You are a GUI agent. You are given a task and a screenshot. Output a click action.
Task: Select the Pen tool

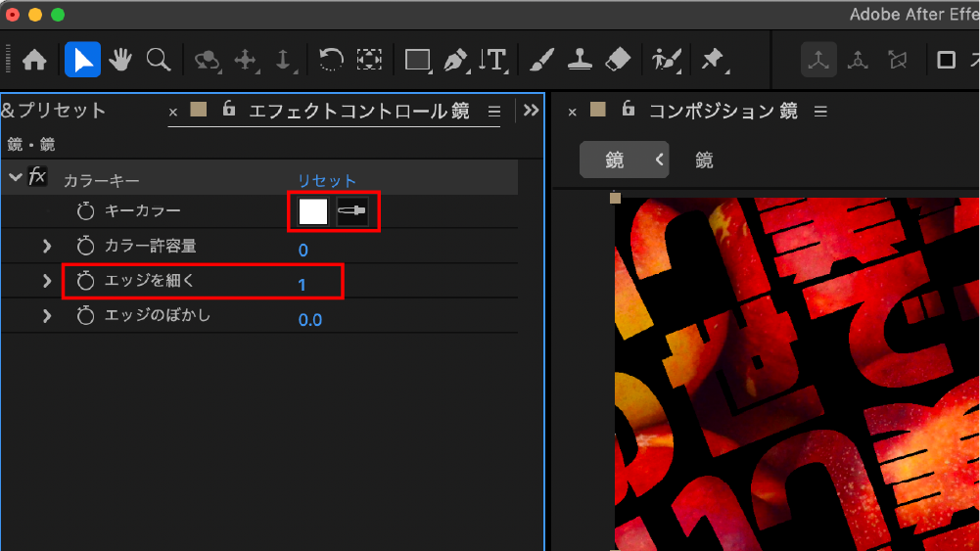(x=455, y=61)
